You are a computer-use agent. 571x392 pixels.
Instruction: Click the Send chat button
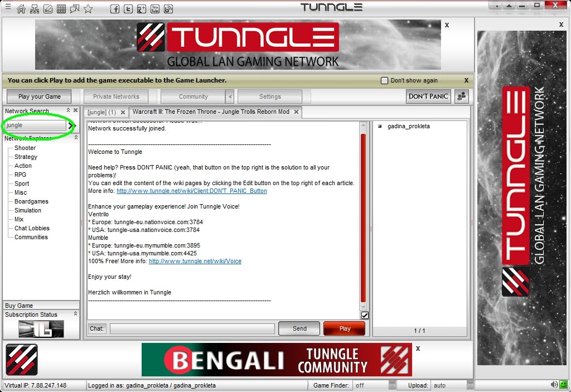[x=299, y=328]
